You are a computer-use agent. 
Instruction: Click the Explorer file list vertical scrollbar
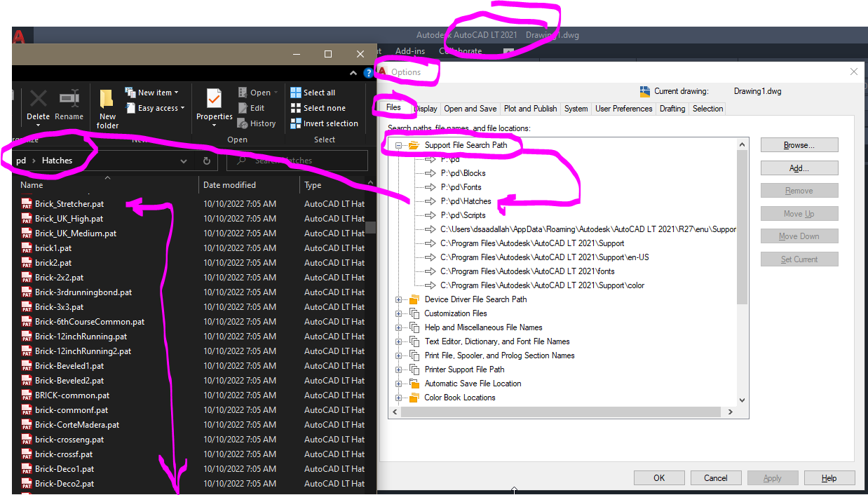click(x=372, y=226)
